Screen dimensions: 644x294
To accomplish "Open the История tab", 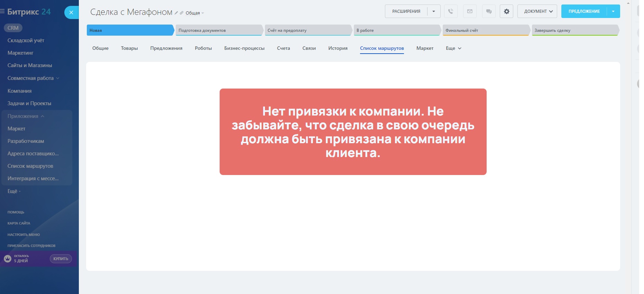I will tap(338, 48).
